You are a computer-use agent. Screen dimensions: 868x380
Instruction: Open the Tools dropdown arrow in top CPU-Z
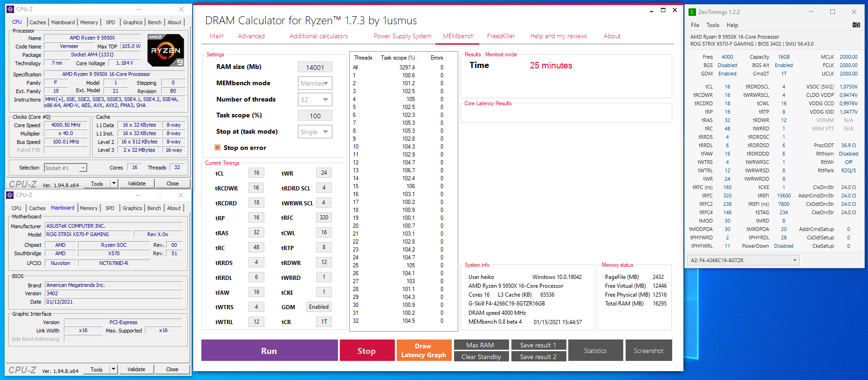tap(114, 183)
